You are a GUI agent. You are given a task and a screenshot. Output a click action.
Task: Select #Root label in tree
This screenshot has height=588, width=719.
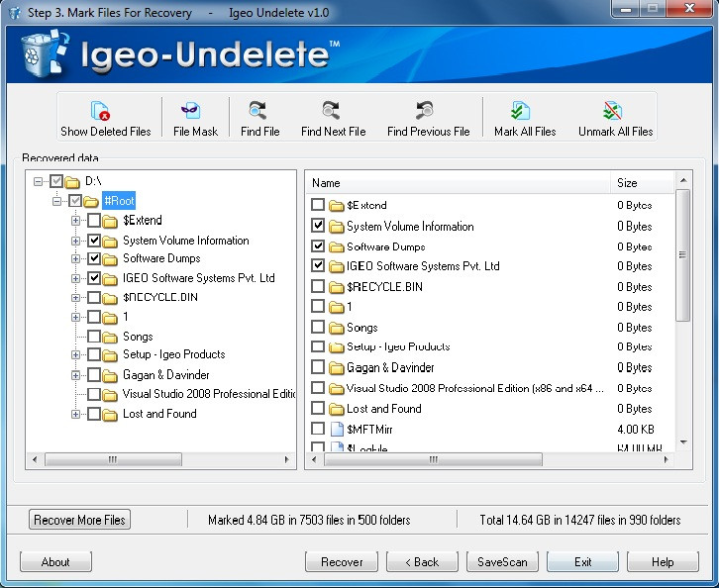click(119, 201)
